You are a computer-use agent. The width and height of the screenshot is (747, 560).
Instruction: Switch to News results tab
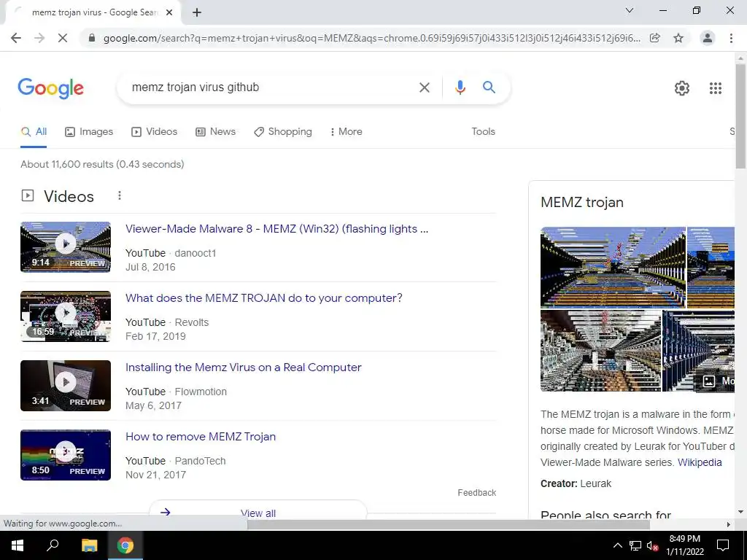click(x=215, y=132)
